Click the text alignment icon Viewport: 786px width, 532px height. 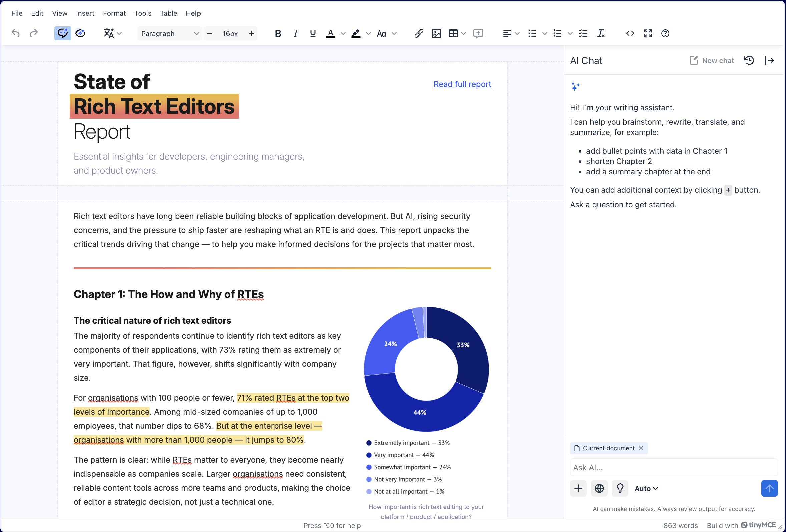[507, 33]
